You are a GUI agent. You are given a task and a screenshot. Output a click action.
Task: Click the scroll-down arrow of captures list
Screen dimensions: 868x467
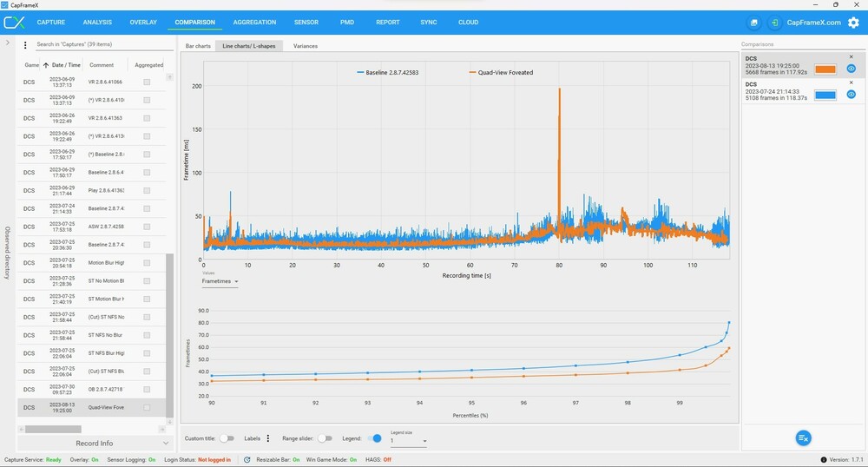click(169, 422)
